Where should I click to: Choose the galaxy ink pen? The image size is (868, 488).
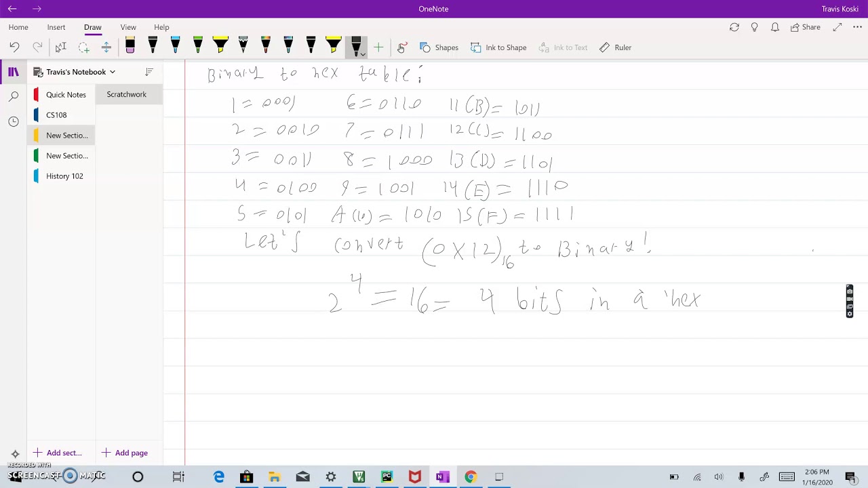[288, 46]
